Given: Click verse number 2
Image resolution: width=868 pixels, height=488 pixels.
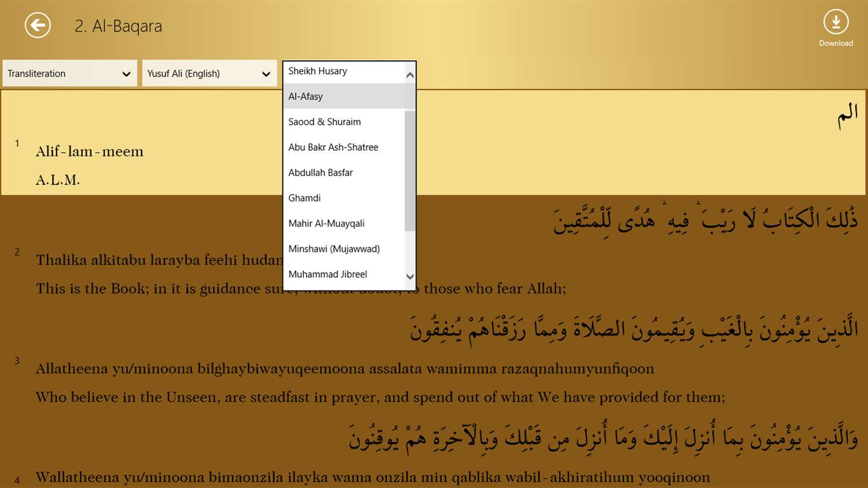Looking at the screenshot, I should [x=17, y=252].
